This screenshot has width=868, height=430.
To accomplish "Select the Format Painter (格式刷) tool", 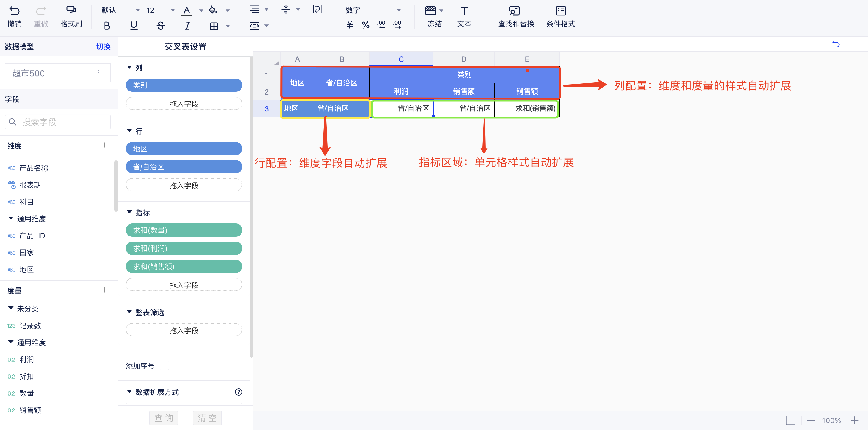I will click(71, 11).
